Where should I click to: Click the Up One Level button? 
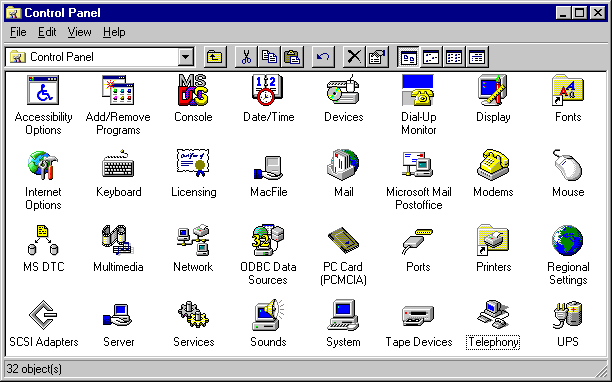(215, 57)
